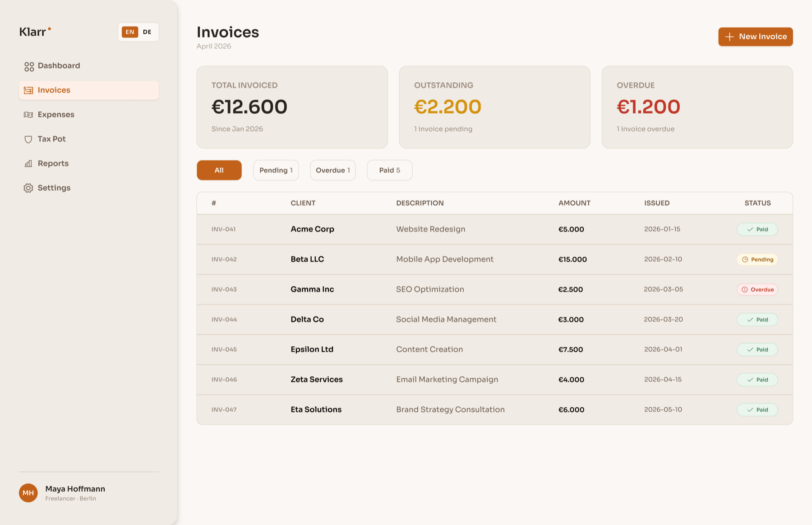Click Mobile App Development description
812x525 pixels.
(445, 260)
